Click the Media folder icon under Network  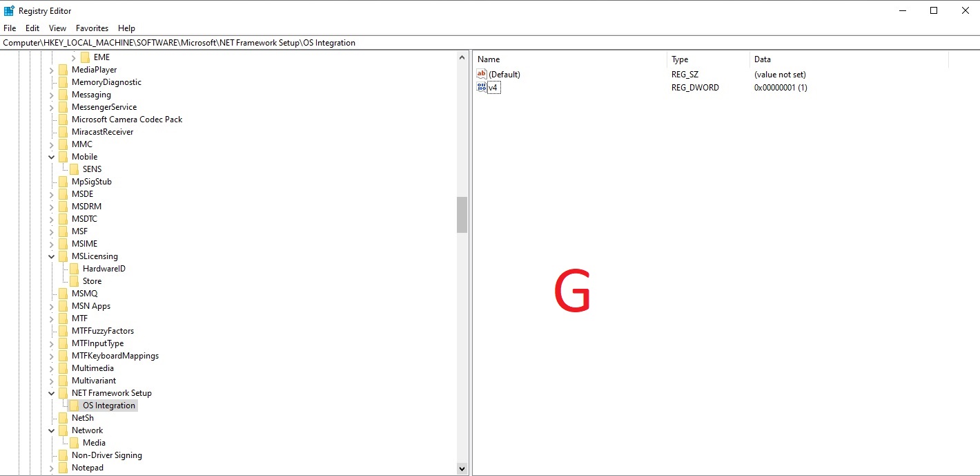(75, 443)
